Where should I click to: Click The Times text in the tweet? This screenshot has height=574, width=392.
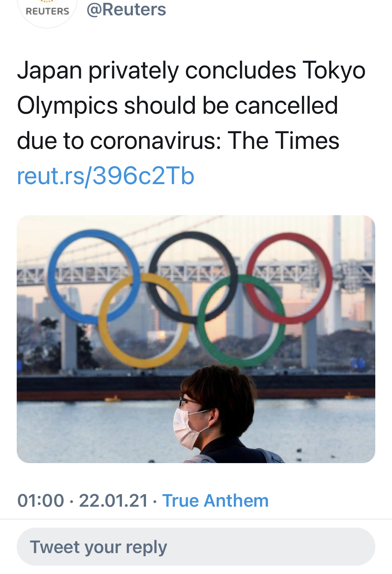[x=283, y=141]
